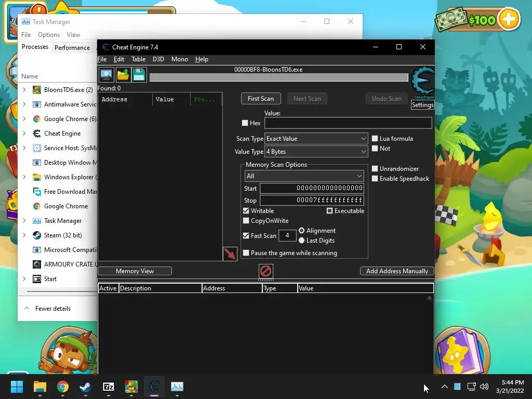Screen dimensions: 532x399
Task: Open Memory View
Action: click(135, 271)
